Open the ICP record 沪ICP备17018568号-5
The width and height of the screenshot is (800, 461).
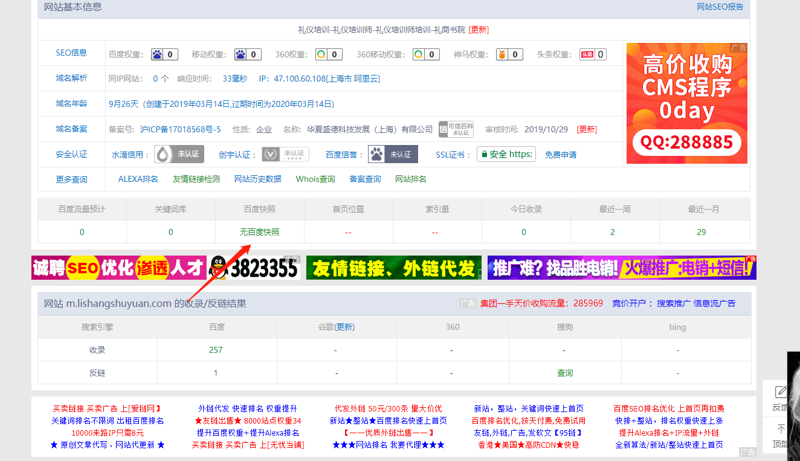point(181,130)
